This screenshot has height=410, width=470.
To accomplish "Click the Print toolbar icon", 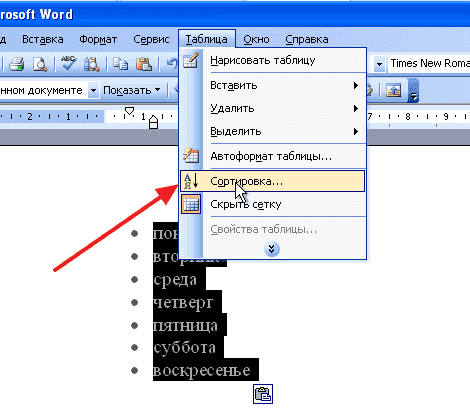I will pyautogui.click(x=17, y=64).
